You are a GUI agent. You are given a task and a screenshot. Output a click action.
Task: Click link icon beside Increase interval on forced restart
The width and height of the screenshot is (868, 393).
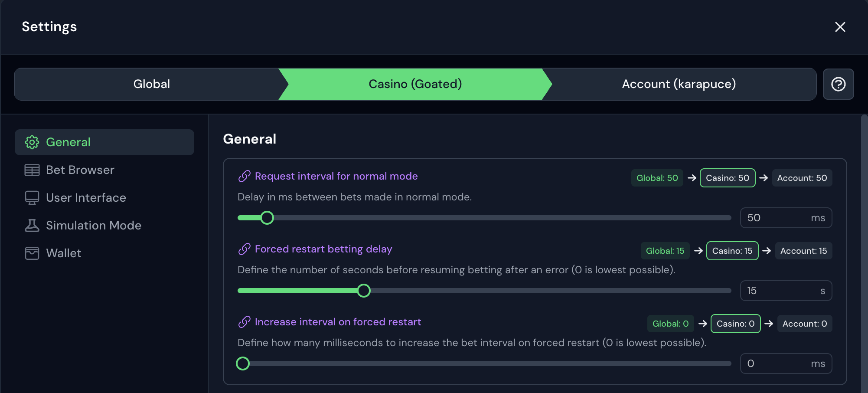pyautogui.click(x=245, y=322)
